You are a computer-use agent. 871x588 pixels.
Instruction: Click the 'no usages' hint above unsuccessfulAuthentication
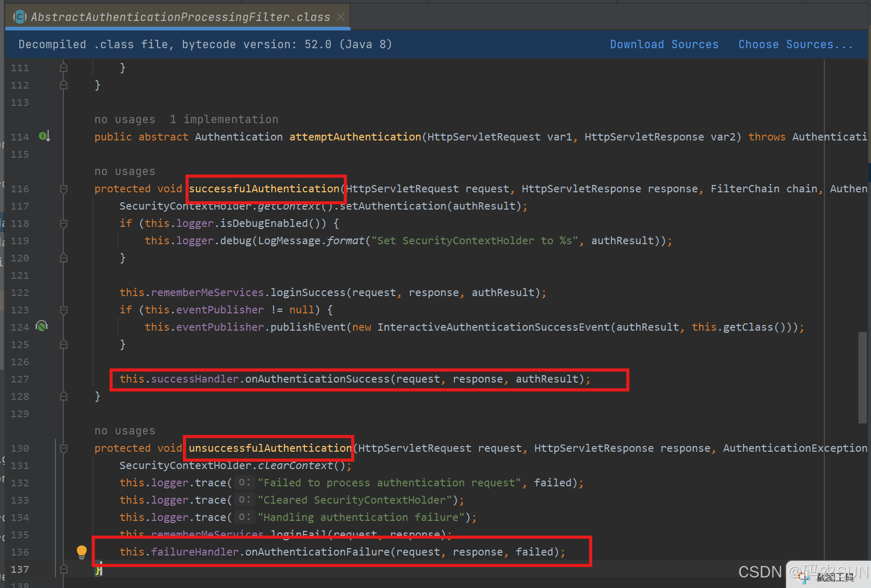[x=125, y=431]
